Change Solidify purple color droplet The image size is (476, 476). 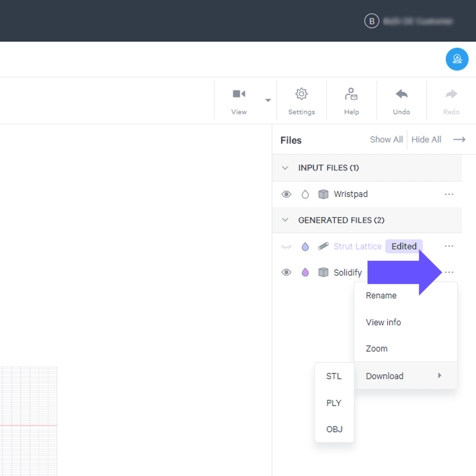click(305, 272)
